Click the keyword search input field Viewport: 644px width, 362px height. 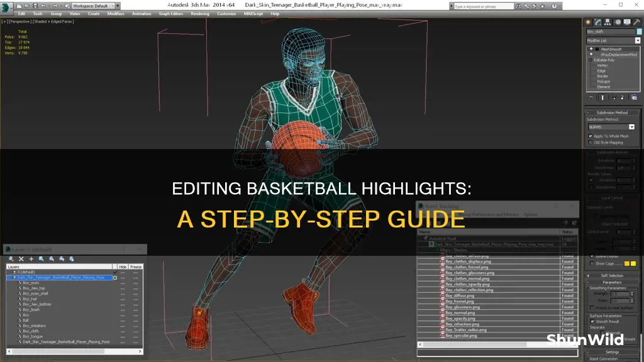(x=484, y=6)
